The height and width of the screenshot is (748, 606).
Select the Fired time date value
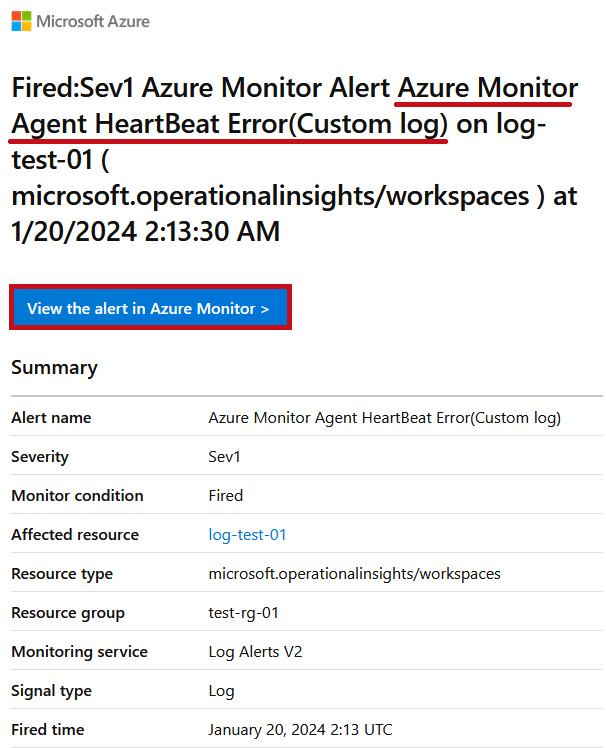point(300,730)
